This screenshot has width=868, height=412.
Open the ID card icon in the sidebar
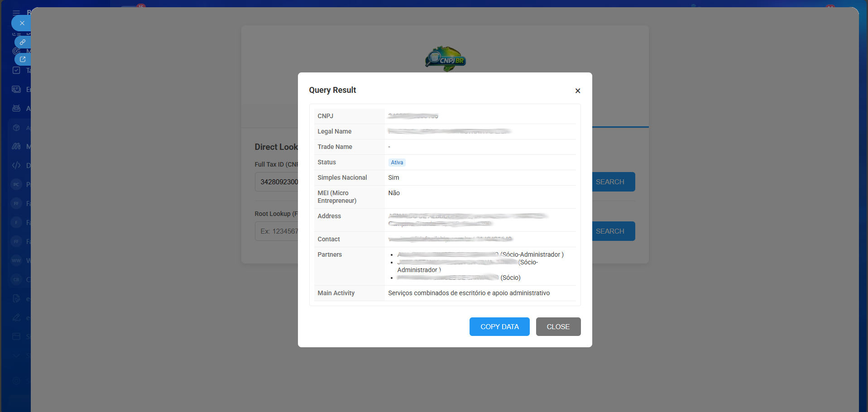(x=16, y=90)
